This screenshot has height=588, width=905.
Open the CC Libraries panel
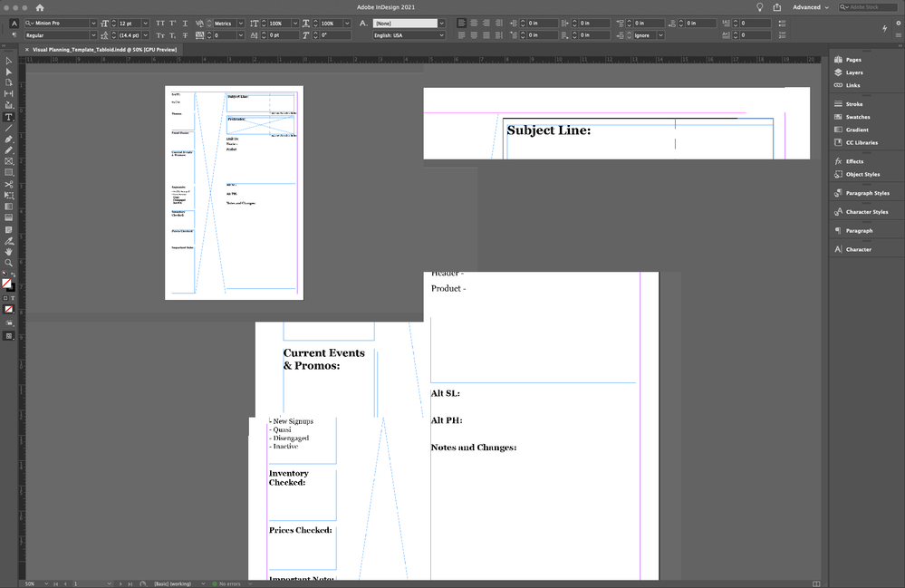860,142
